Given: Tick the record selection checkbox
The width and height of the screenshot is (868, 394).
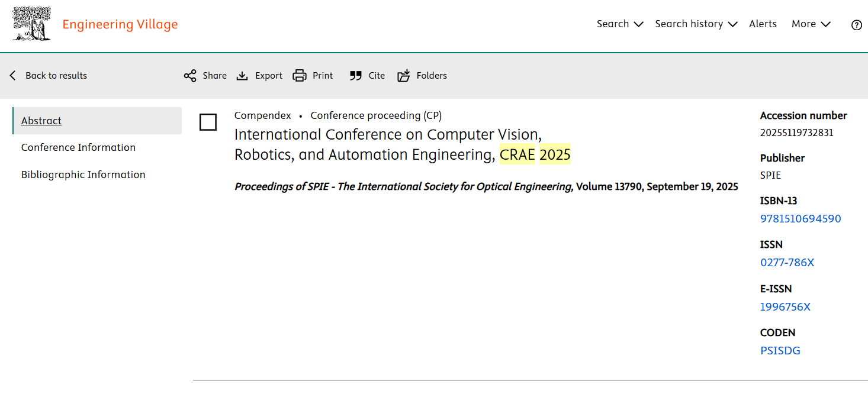Looking at the screenshot, I should coord(208,122).
